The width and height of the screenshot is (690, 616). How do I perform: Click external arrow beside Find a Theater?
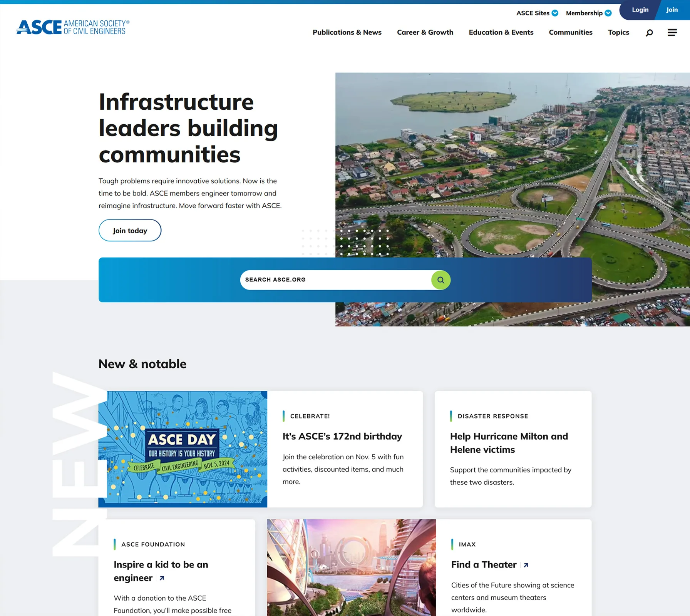526,565
